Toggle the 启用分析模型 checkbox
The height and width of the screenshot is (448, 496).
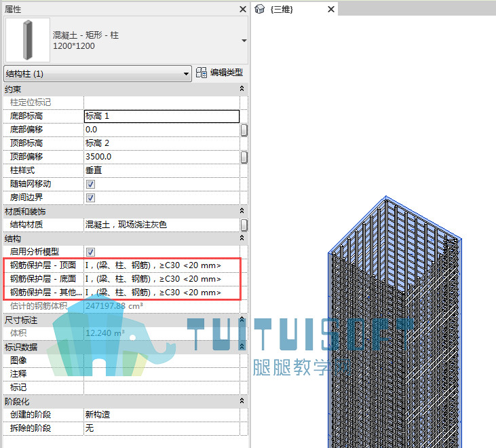point(90,252)
